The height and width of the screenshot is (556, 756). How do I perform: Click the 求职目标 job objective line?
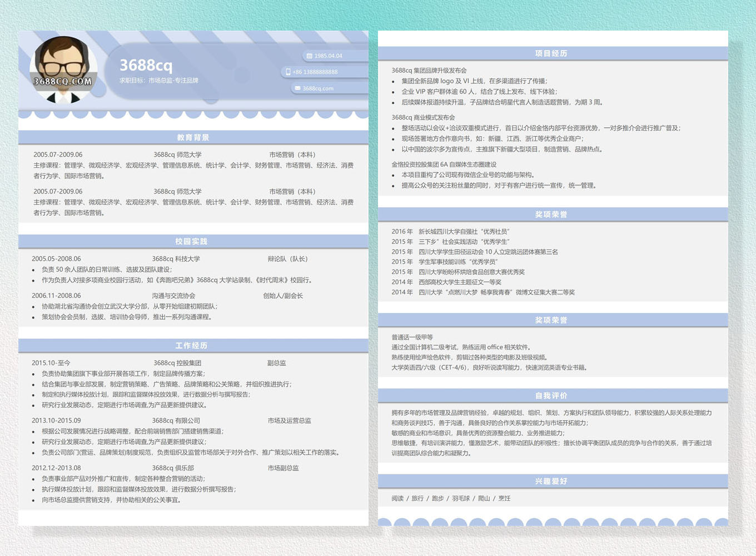pos(158,81)
